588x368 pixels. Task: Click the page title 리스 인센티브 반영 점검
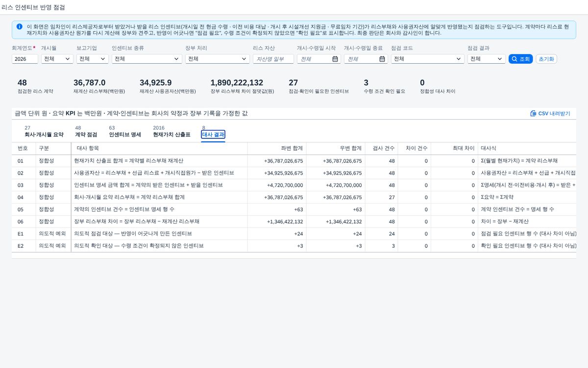tap(33, 7)
